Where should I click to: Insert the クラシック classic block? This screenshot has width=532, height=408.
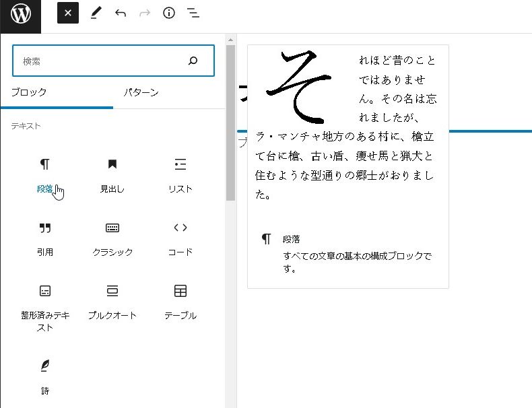[112, 238]
